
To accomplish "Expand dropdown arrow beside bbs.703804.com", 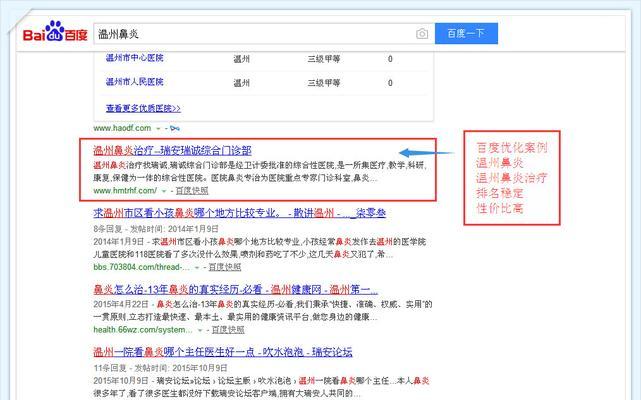I will point(197,267).
